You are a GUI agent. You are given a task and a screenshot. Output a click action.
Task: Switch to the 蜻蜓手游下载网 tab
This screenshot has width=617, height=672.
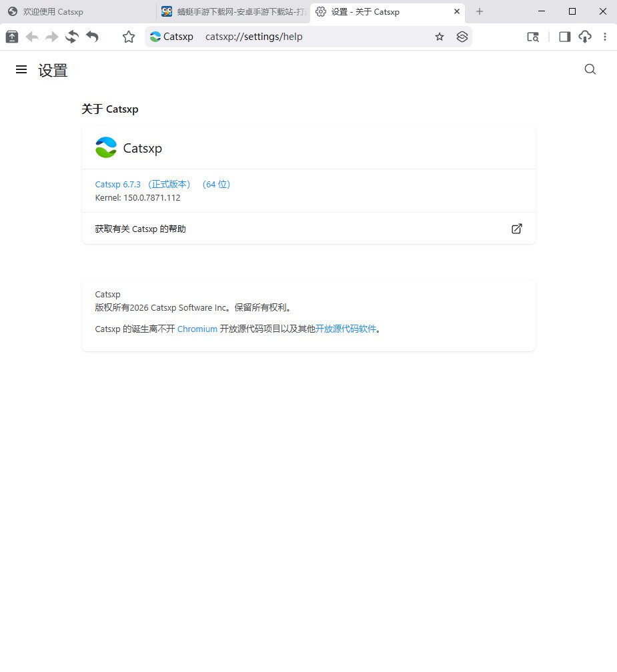233,11
